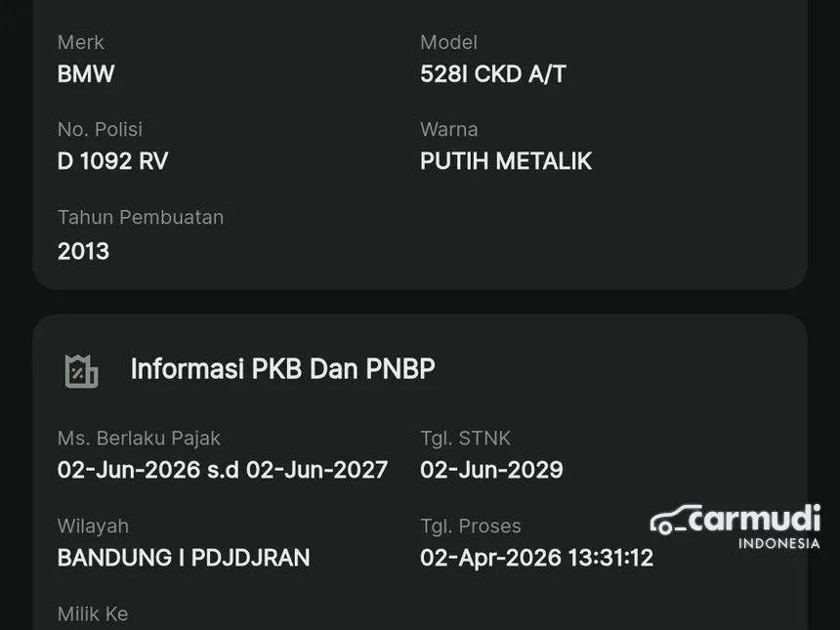Select the PUTIH METALIK color value
Screen dimensions: 840x630
tap(505, 161)
